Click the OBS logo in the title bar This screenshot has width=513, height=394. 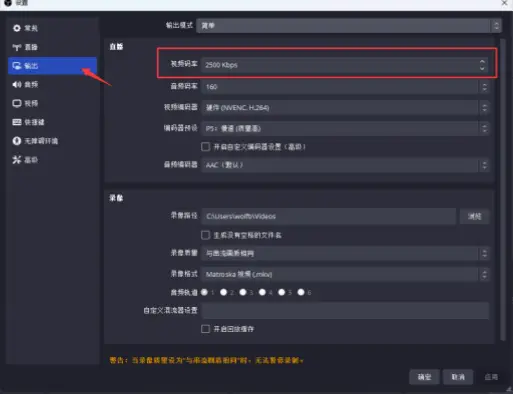(x=8, y=3)
